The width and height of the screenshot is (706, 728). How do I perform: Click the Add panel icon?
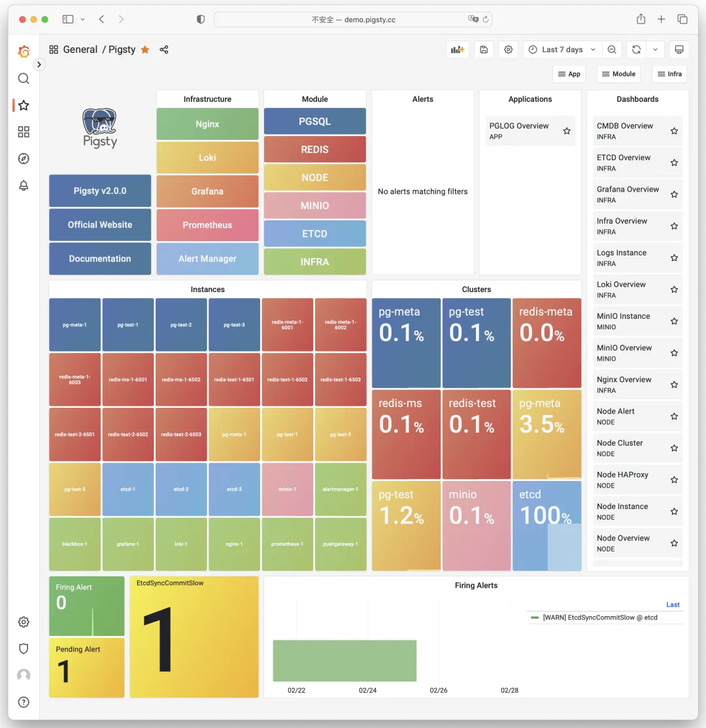458,50
